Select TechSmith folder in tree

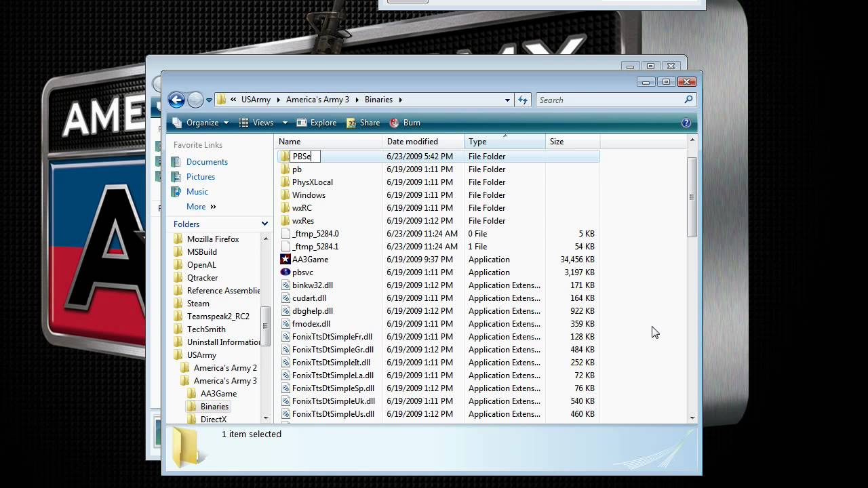207,329
